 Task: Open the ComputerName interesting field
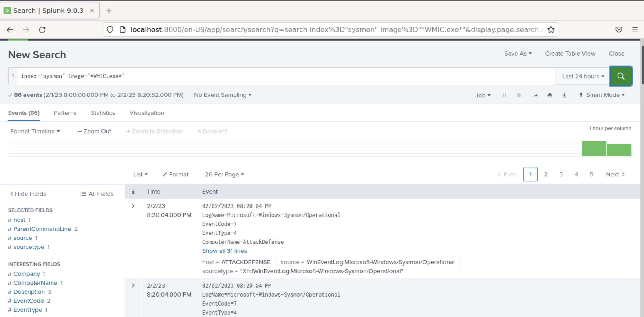pyautogui.click(x=35, y=283)
